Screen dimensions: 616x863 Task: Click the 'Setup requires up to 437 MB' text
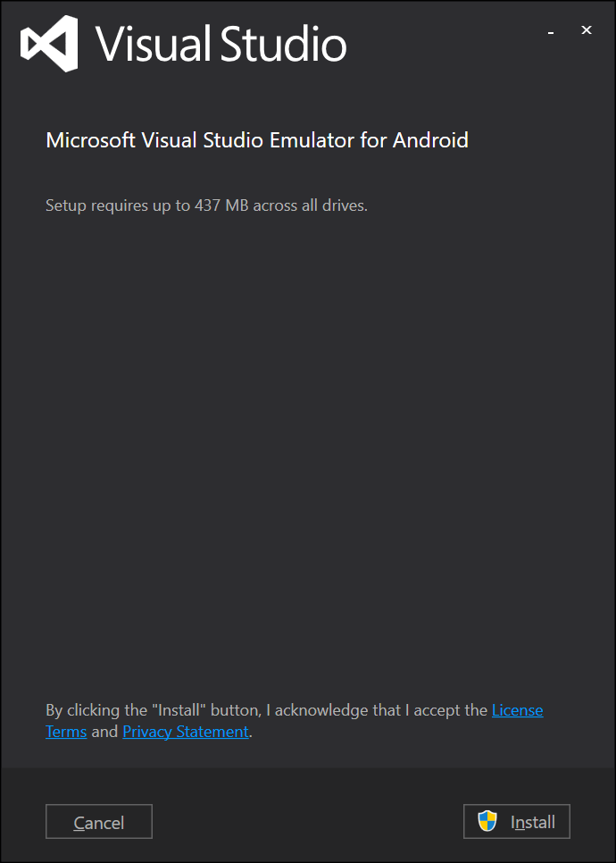click(x=206, y=205)
